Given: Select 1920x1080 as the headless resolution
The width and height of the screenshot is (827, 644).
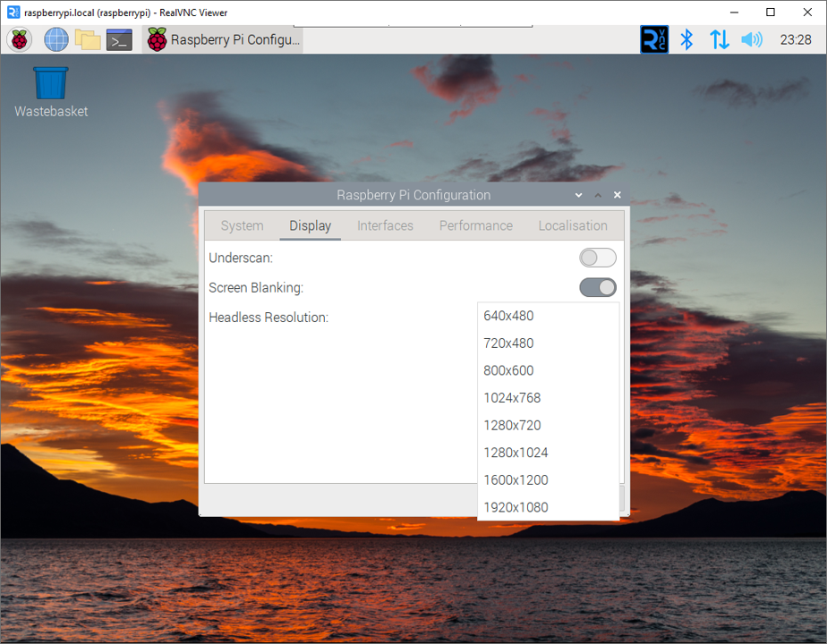Looking at the screenshot, I should click(x=516, y=507).
